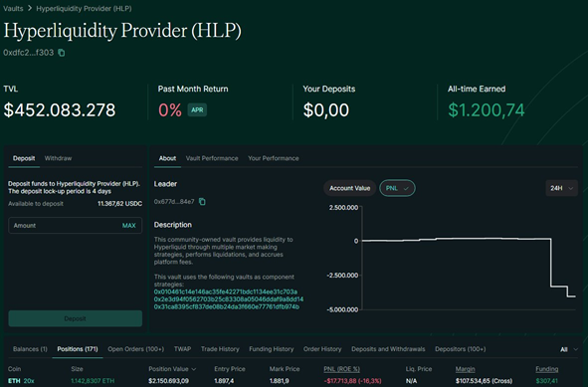Image resolution: width=588 pixels, height=387 pixels.
Task: Open the Depositors (100+) tab
Action: (460, 349)
